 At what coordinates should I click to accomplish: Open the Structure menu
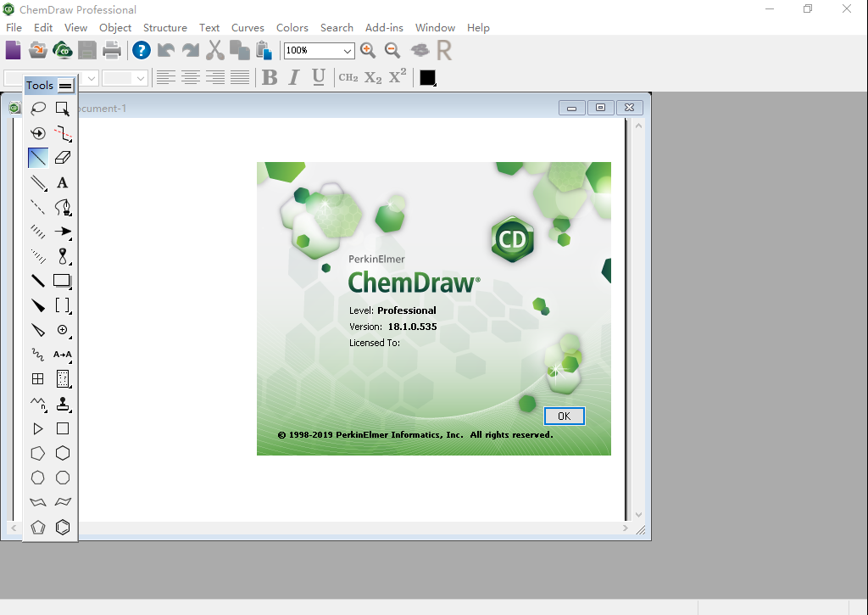click(x=164, y=27)
